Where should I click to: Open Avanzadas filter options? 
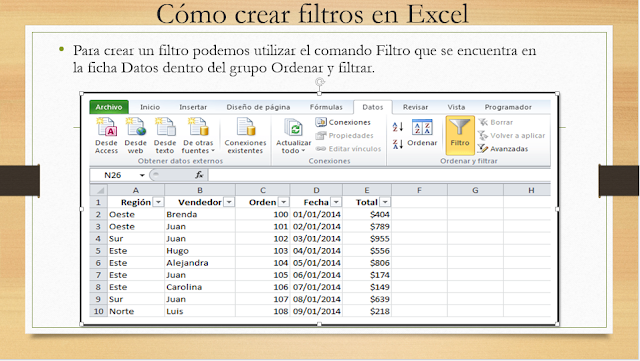[x=503, y=149]
